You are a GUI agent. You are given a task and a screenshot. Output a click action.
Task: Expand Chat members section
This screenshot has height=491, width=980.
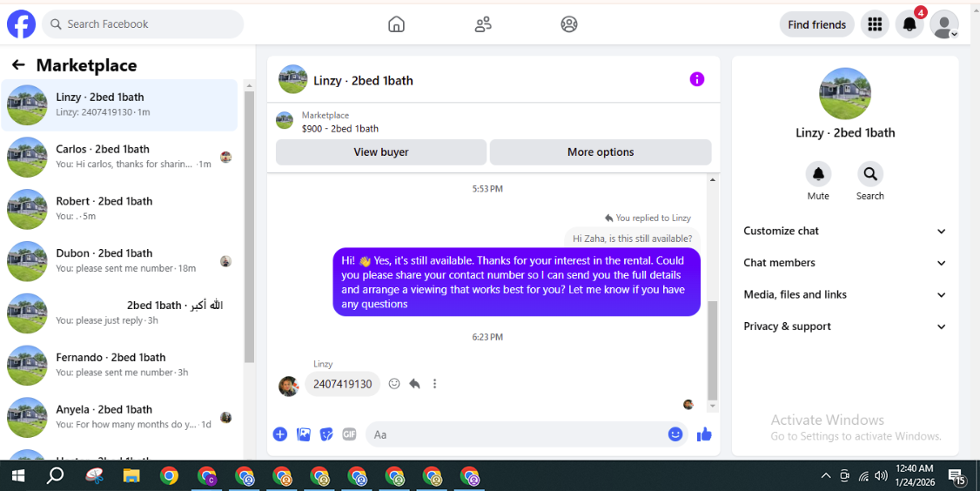pyautogui.click(x=844, y=263)
